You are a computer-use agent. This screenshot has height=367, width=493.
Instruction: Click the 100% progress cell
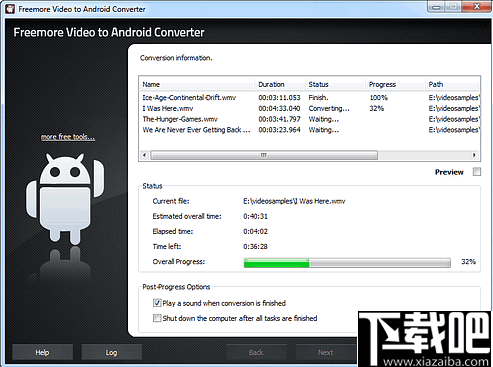[378, 98]
